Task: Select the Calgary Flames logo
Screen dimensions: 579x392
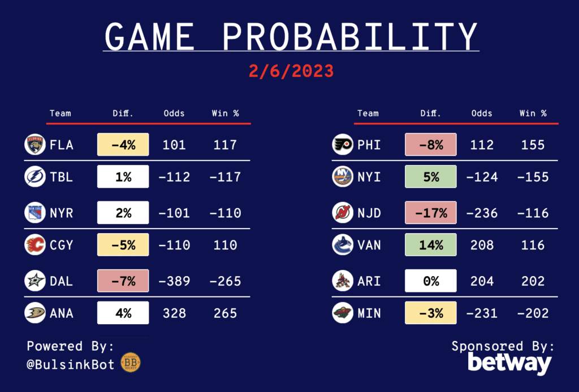Action: click(34, 245)
